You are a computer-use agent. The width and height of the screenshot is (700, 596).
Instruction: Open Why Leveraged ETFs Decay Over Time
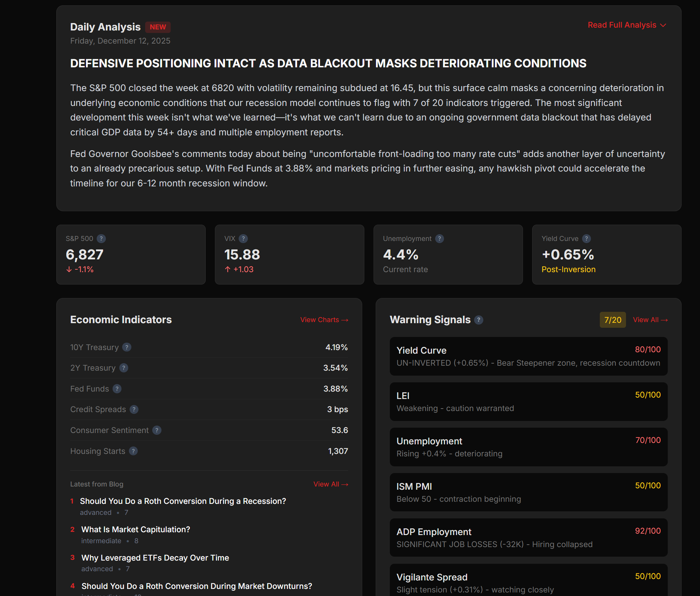155,558
